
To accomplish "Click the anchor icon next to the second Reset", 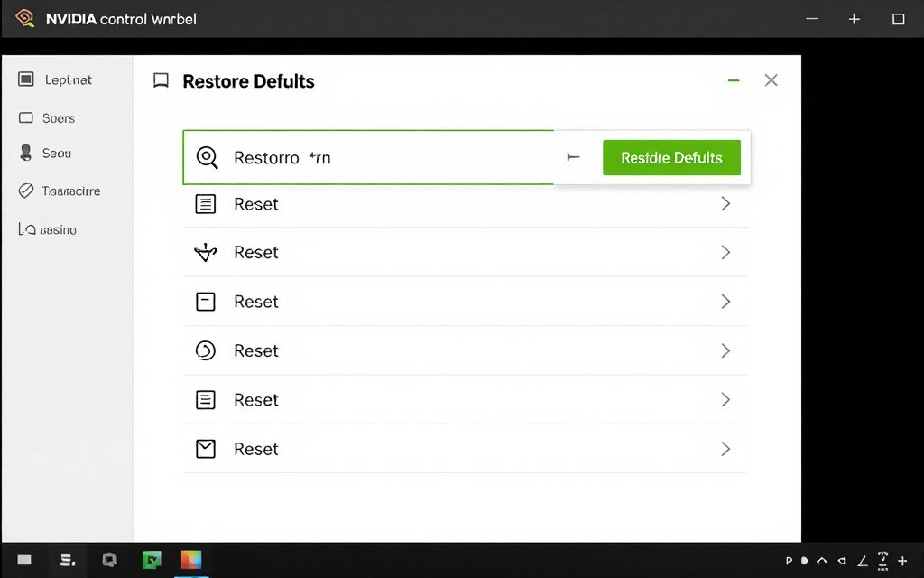I will tap(206, 252).
